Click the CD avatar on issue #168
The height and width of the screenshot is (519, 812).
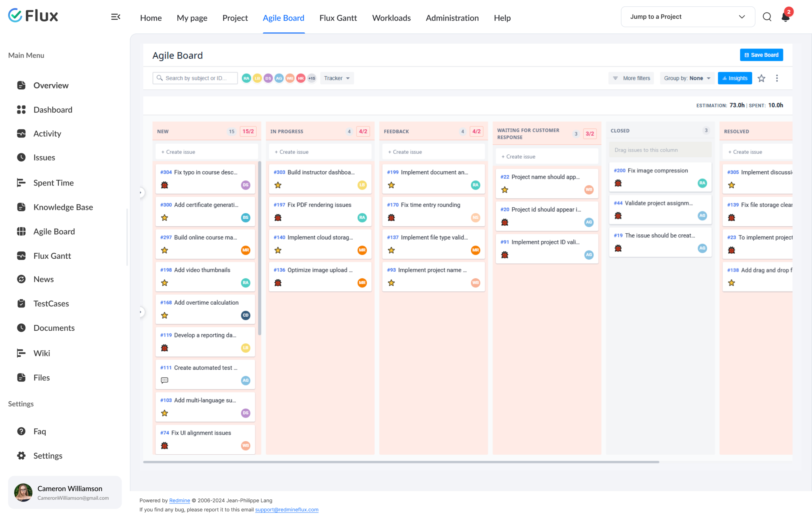coord(246,315)
